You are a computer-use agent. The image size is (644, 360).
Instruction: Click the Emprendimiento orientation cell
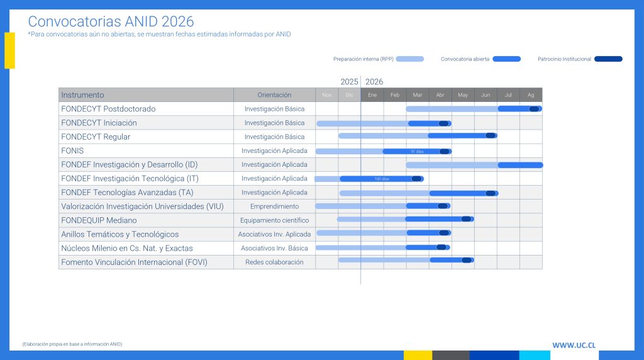point(274,206)
